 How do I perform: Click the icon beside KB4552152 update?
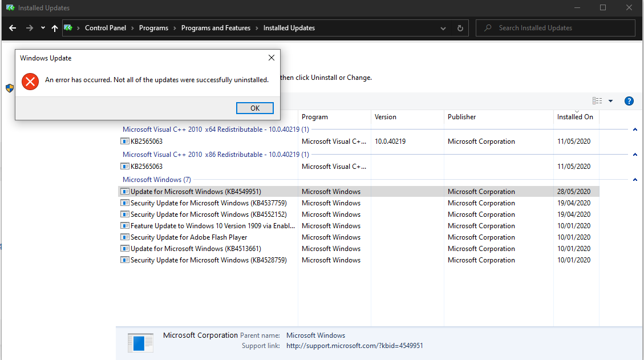125,215
